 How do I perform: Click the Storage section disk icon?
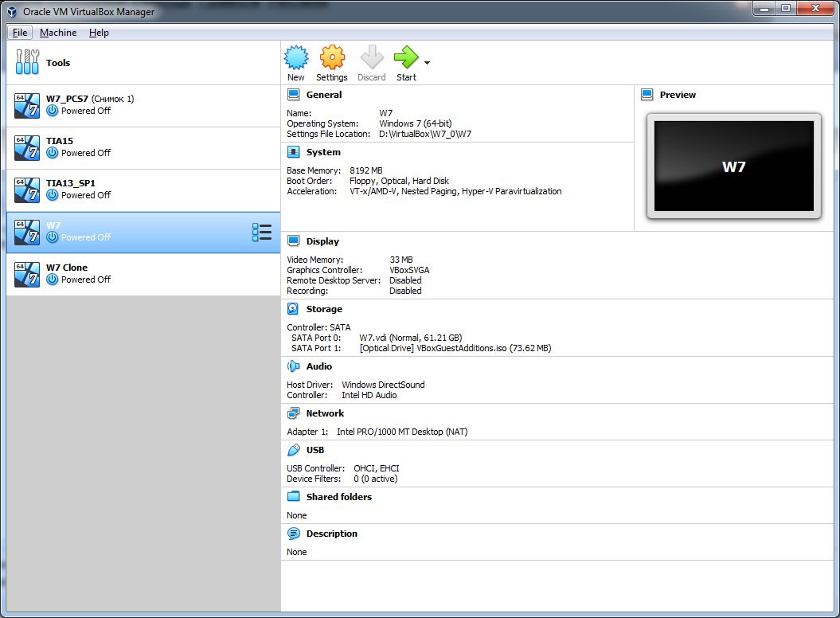[294, 309]
